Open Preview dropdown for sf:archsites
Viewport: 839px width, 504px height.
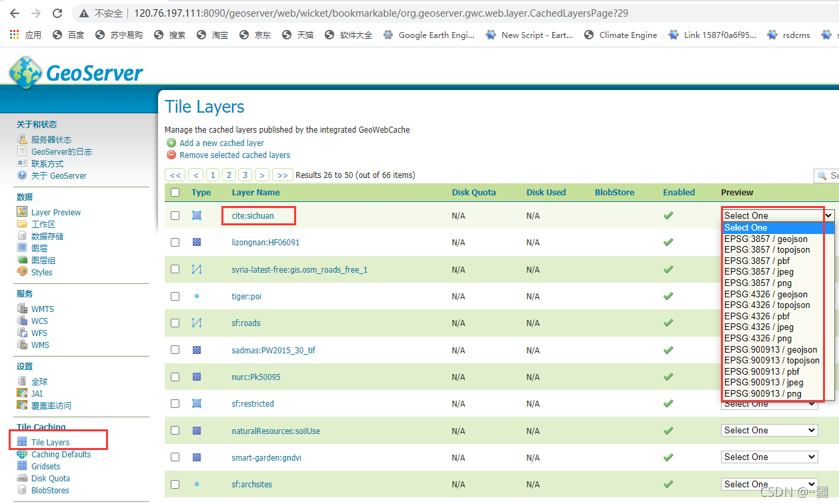769,484
